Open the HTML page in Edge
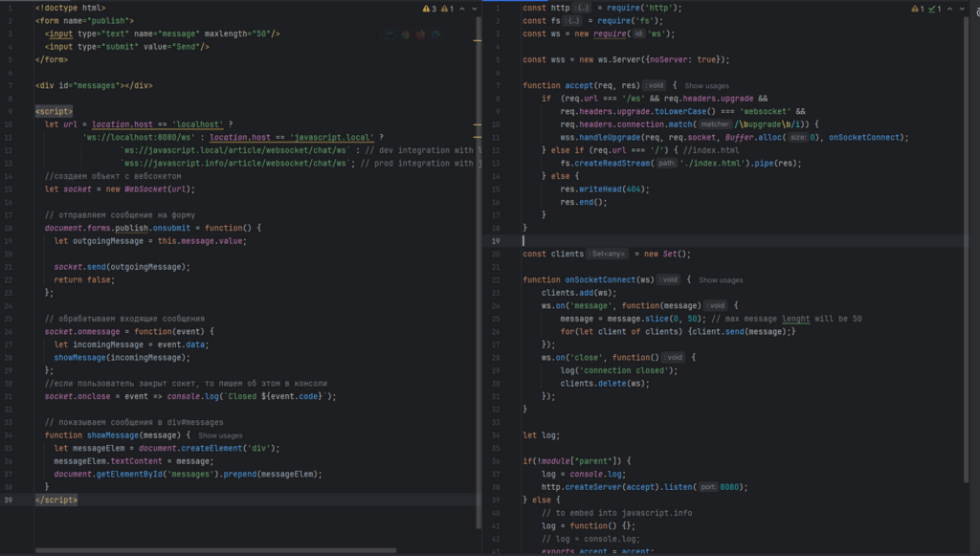Image resolution: width=980 pixels, height=556 pixels. (435, 34)
